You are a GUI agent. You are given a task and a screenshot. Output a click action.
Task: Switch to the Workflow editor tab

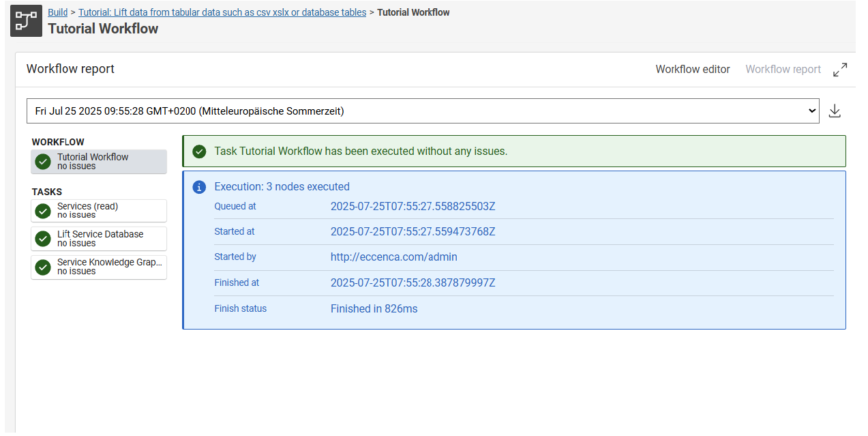692,70
